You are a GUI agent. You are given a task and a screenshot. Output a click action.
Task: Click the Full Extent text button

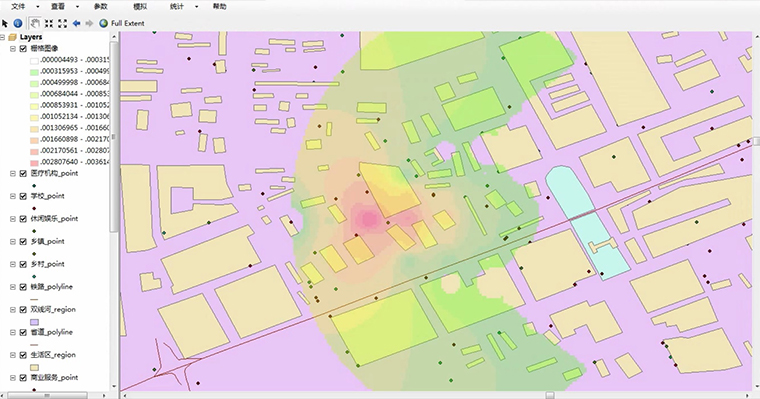point(127,23)
